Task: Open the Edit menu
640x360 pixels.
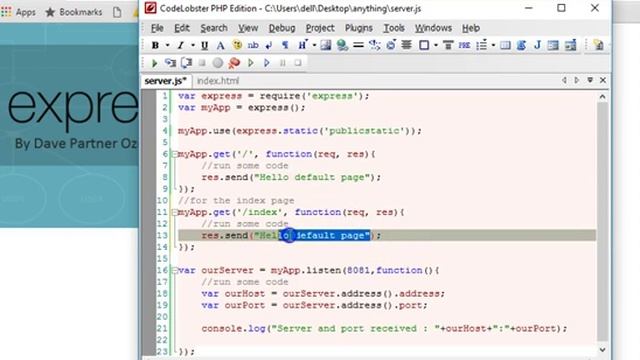Action: coord(182,28)
